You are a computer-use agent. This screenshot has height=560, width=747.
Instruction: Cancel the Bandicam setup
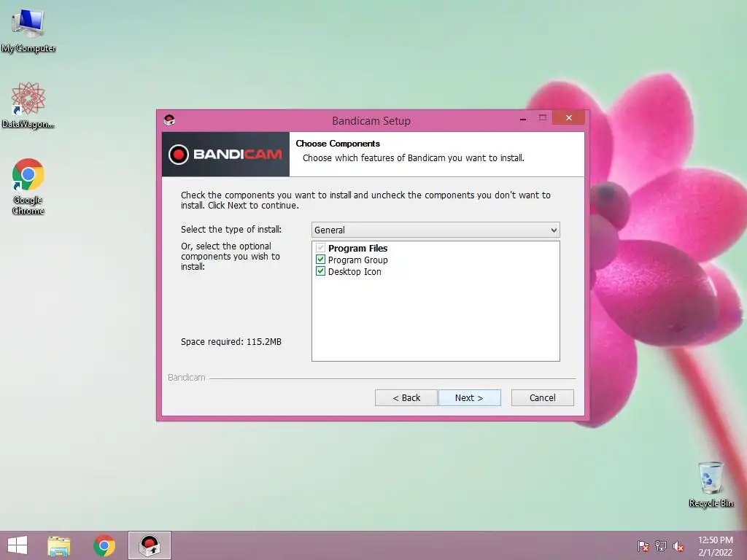pos(542,397)
